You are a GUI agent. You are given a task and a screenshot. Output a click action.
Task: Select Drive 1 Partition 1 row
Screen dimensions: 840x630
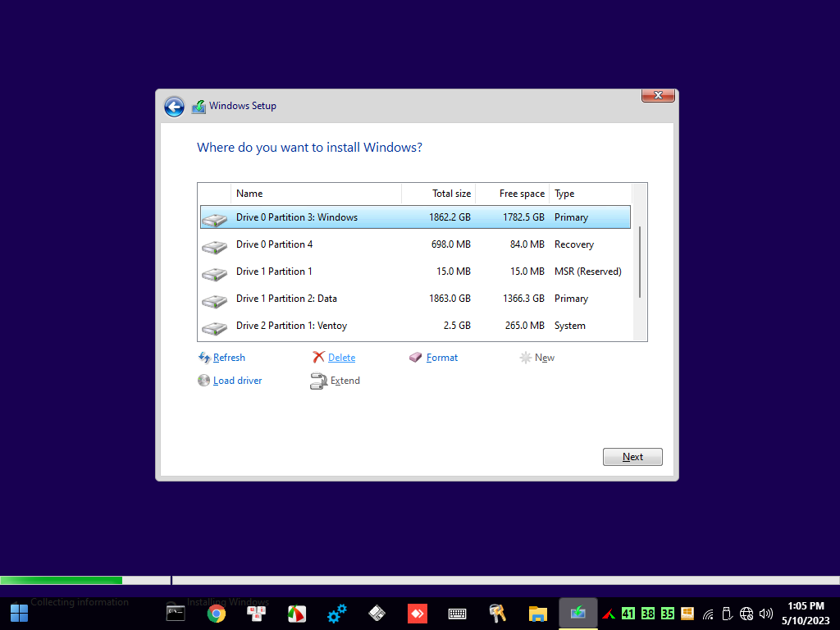pos(415,272)
